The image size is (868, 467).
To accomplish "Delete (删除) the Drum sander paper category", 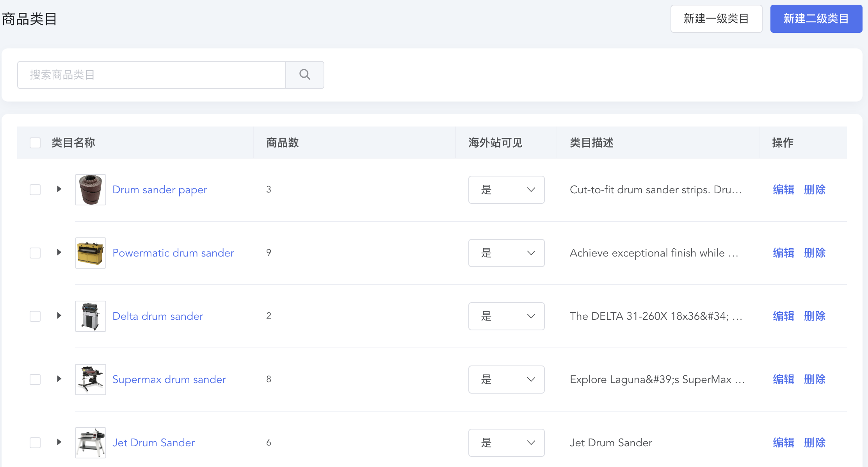I will click(x=815, y=190).
